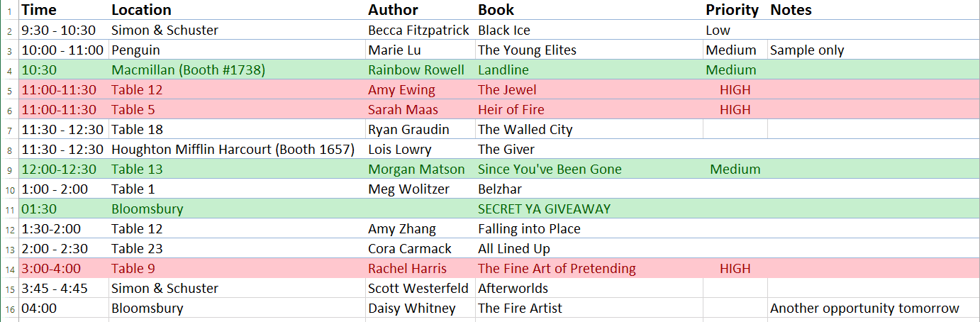Image resolution: width=980 pixels, height=322 pixels.
Task: Select the Since You've Been Gone cell
Action: 550,170
